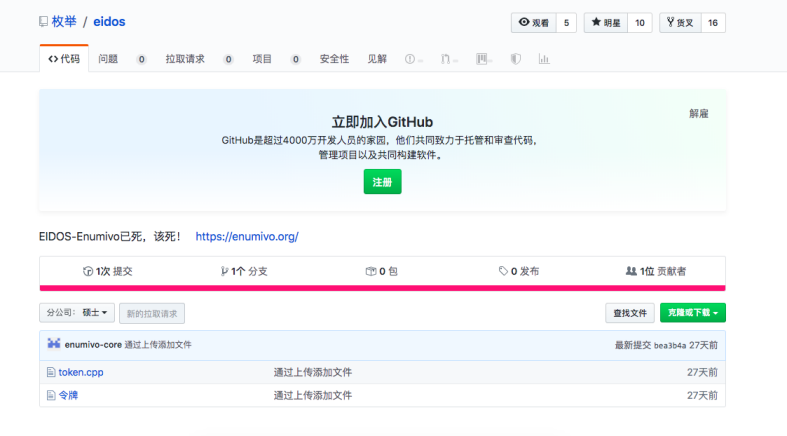The width and height of the screenshot is (787, 436).
Task: Select the 代码 tab
Action: [x=64, y=59]
